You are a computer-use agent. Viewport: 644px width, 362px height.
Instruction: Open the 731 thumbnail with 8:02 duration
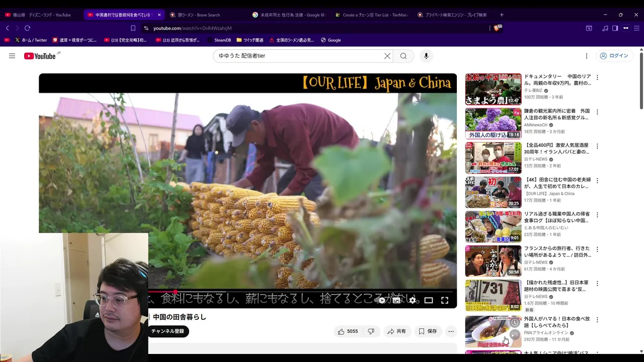click(x=493, y=295)
